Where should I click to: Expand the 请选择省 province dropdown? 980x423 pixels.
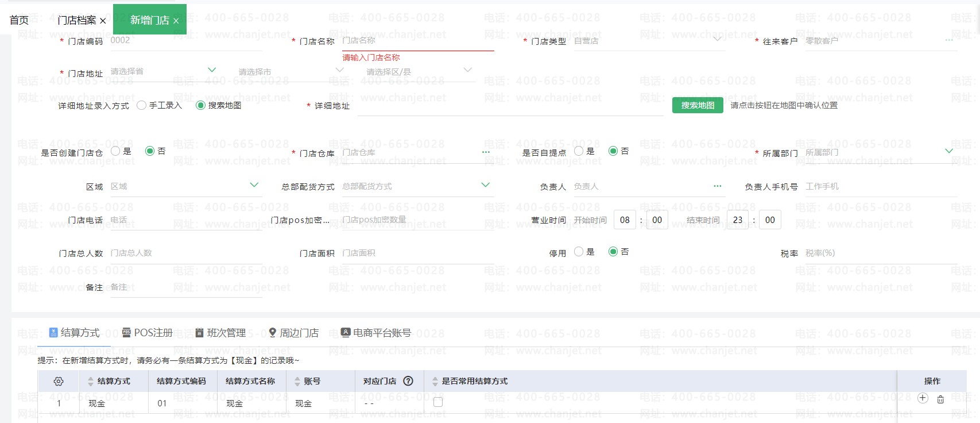pyautogui.click(x=212, y=70)
